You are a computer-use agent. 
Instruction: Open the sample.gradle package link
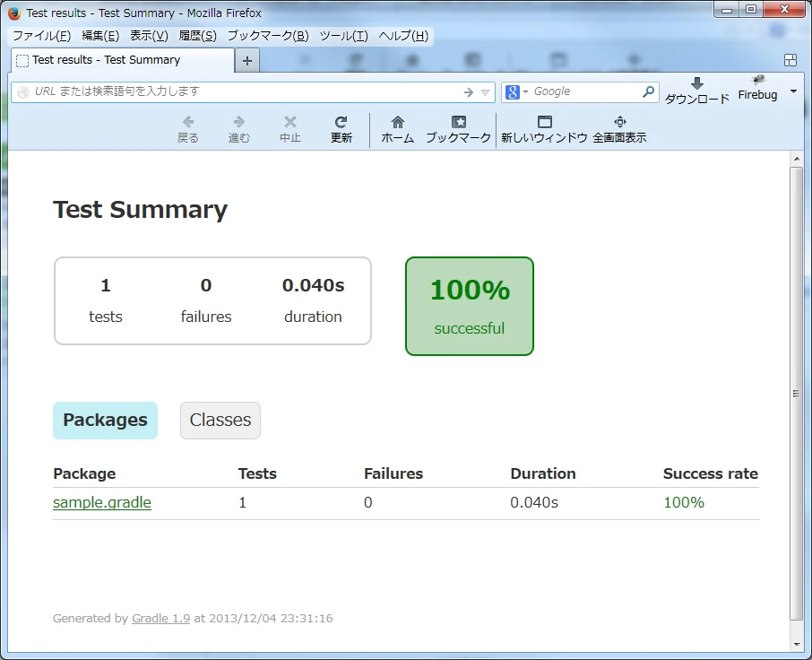tap(102, 502)
